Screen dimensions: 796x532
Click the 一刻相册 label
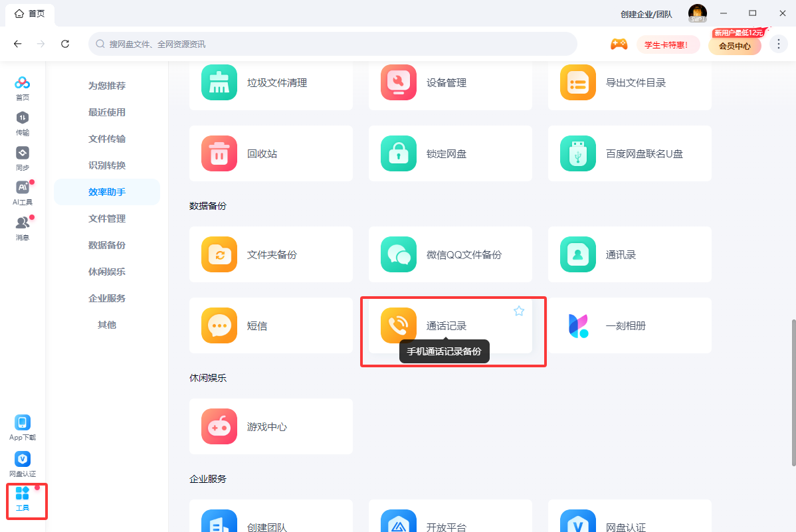pyautogui.click(x=625, y=326)
